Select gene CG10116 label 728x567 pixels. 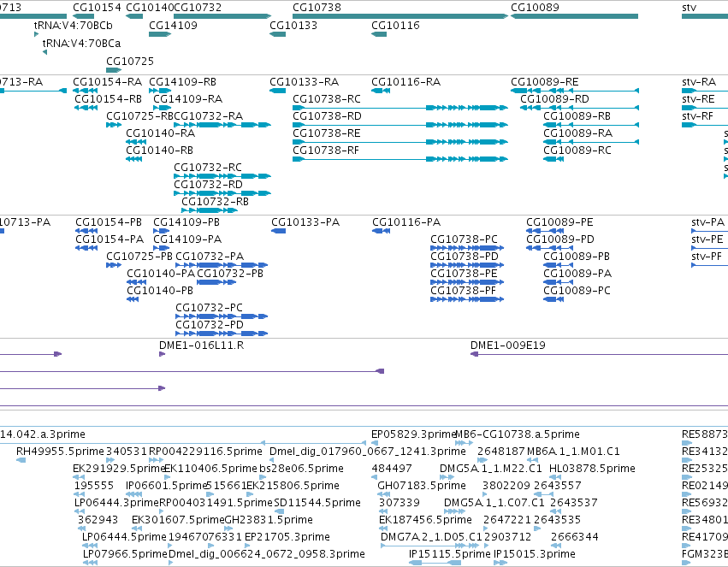pyautogui.click(x=395, y=25)
